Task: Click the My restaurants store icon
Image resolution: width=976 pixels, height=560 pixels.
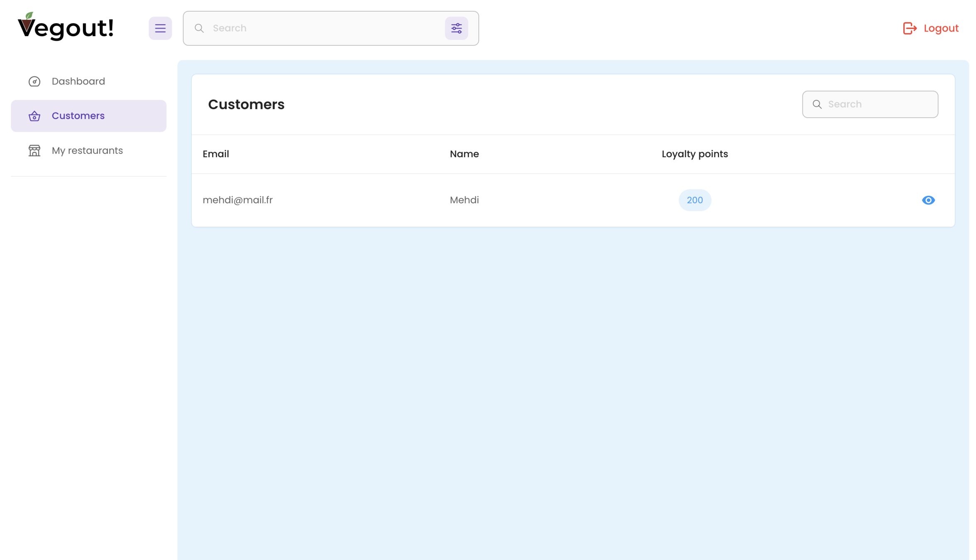Action: coord(34,151)
